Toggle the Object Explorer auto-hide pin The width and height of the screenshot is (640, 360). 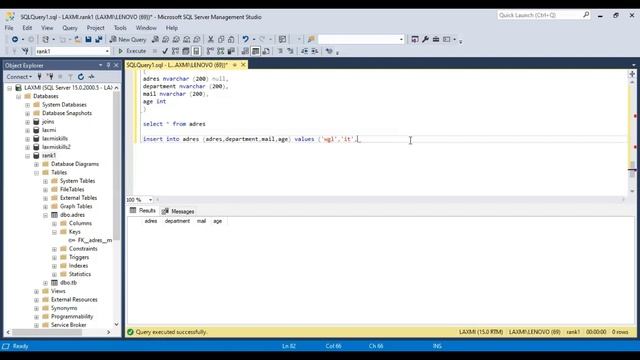pos(108,65)
